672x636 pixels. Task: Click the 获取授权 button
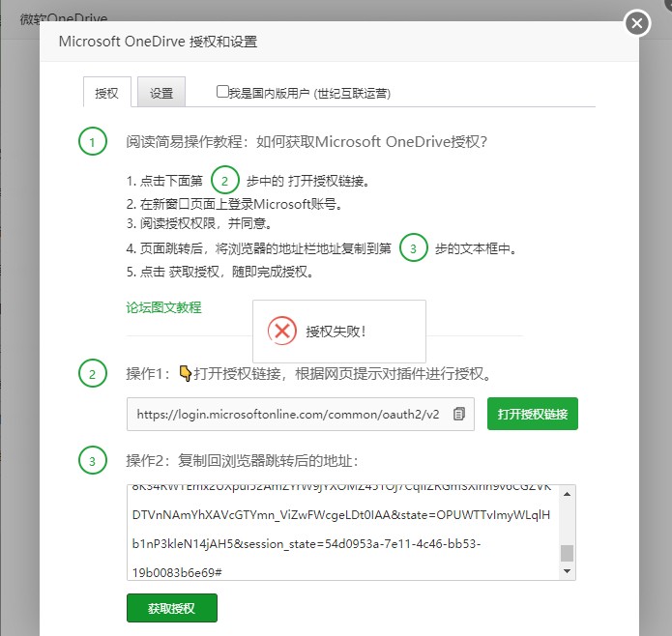click(172, 608)
